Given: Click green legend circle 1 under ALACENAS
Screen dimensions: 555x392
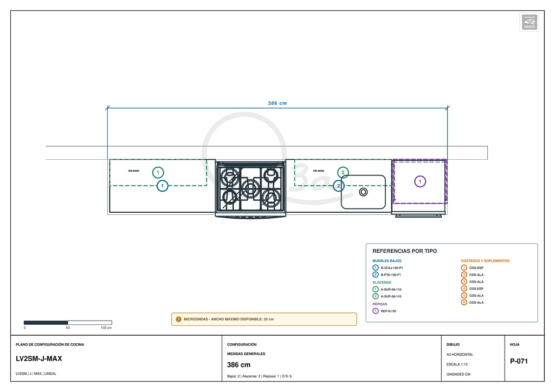Looking at the screenshot, I should click(x=376, y=289).
